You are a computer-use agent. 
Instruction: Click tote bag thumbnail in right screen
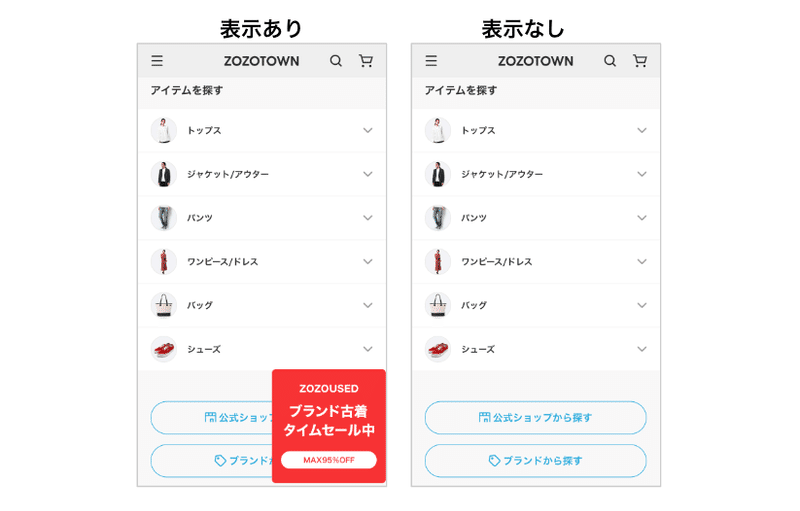point(438,305)
